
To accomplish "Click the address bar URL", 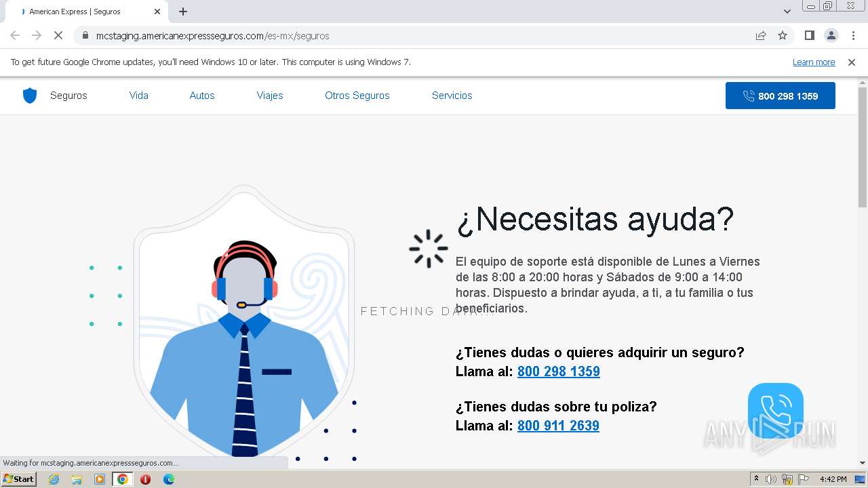I will point(212,36).
